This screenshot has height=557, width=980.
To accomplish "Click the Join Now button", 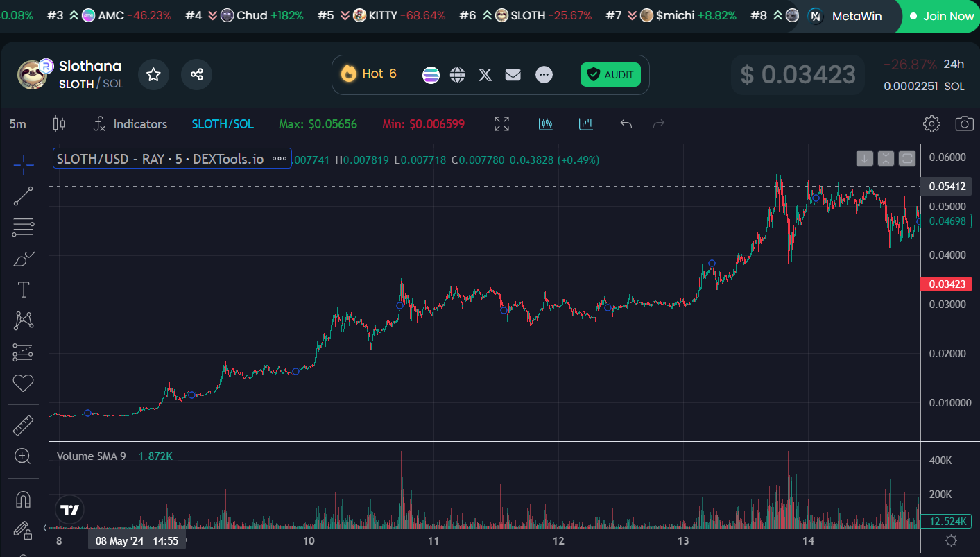I will click(x=941, y=16).
